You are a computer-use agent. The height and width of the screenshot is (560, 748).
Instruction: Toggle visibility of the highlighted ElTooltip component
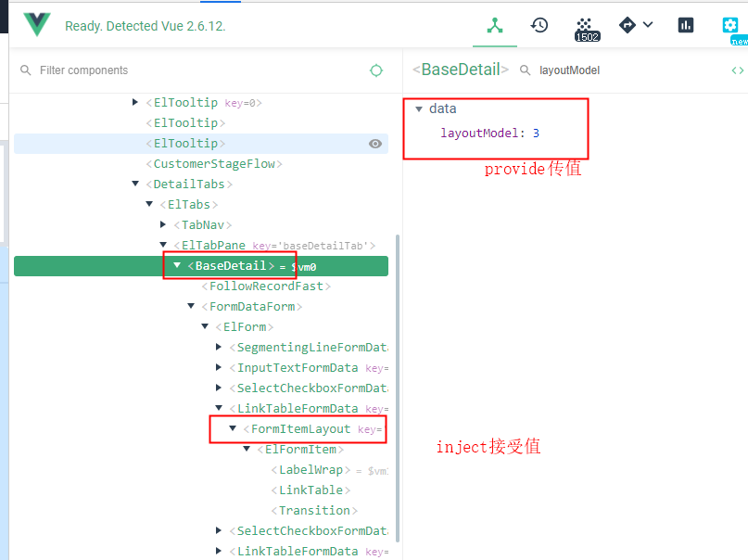pyautogui.click(x=375, y=143)
